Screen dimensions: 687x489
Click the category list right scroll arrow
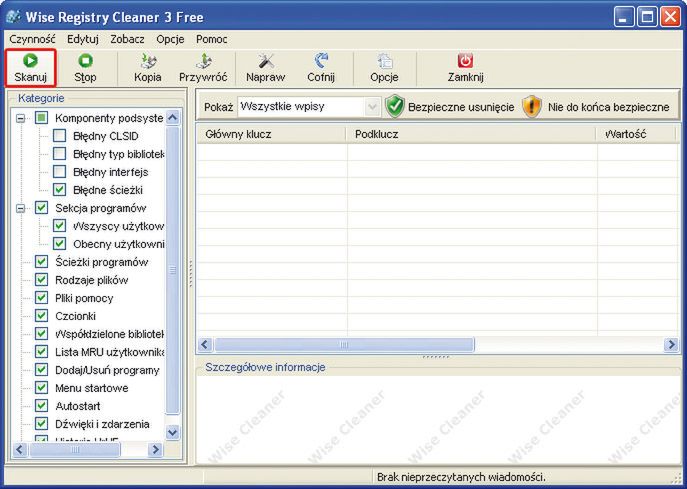pyautogui.click(x=155, y=449)
